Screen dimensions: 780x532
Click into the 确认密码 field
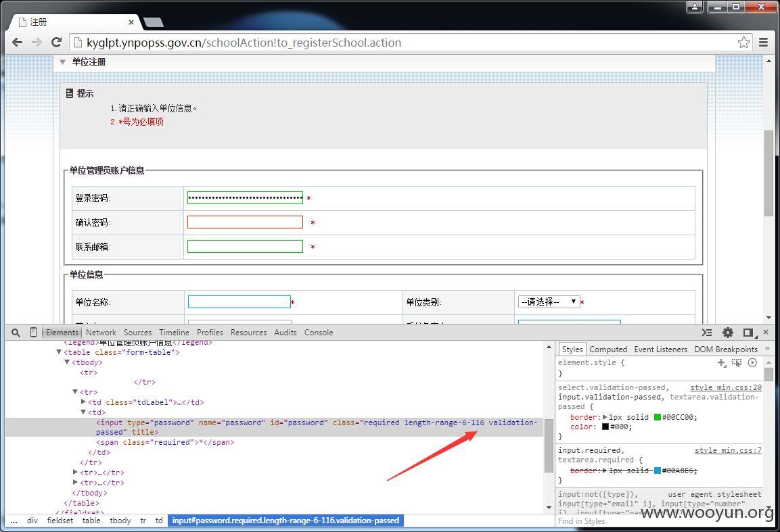(245, 222)
